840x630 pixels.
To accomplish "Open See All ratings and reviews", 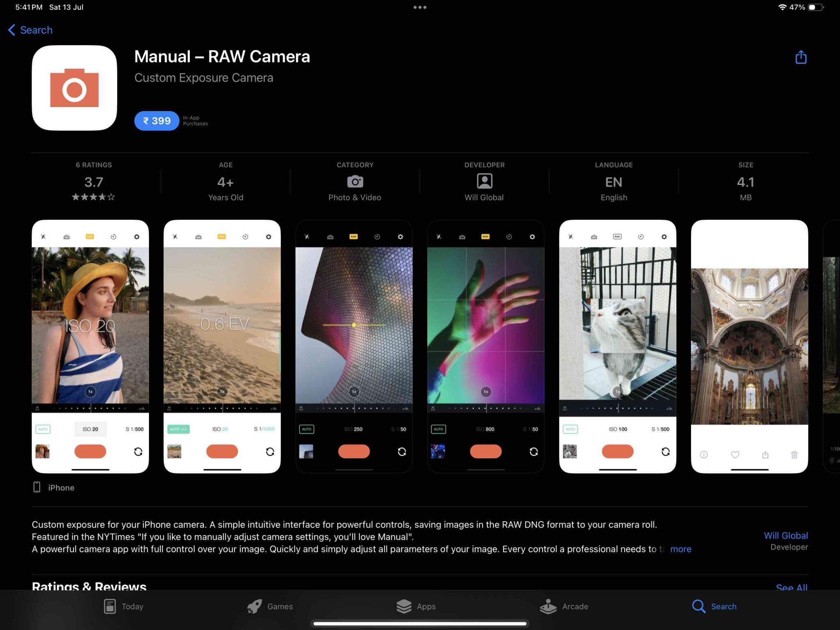I will (x=791, y=587).
